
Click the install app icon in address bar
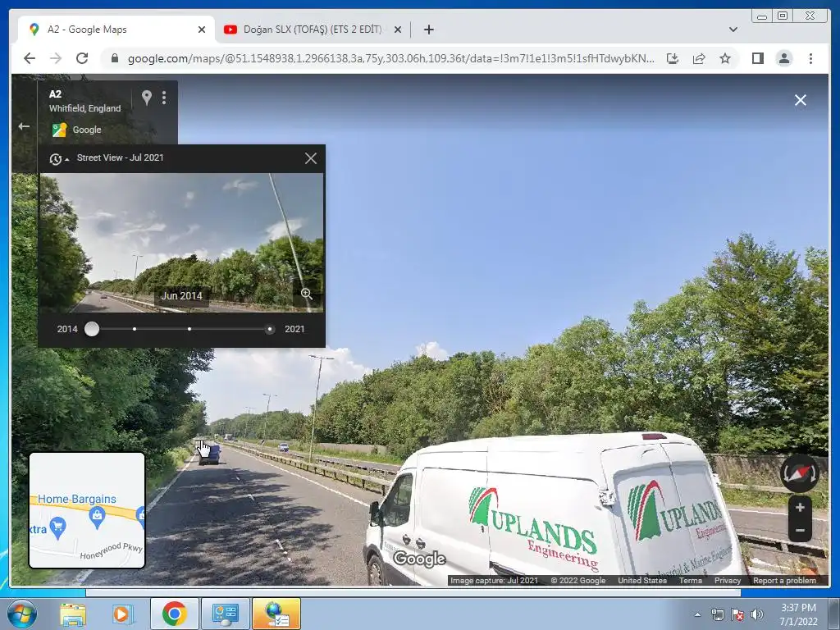[x=673, y=58]
